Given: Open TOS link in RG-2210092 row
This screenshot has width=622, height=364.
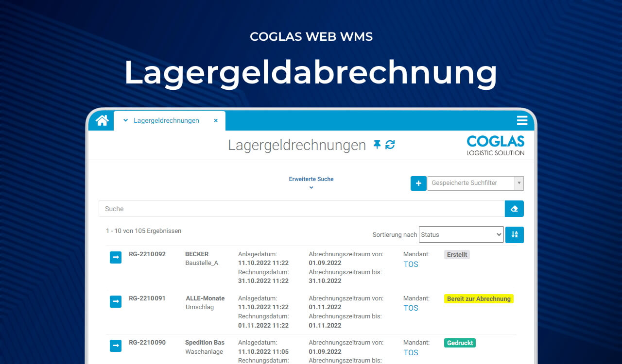Looking at the screenshot, I should click(x=411, y=264).
